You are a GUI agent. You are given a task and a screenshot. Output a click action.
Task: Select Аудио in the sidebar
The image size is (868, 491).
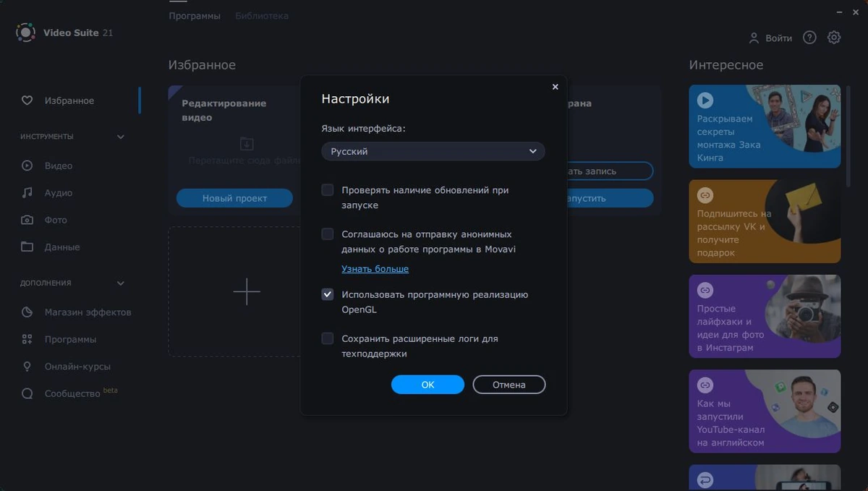click(x=59, y=193)
